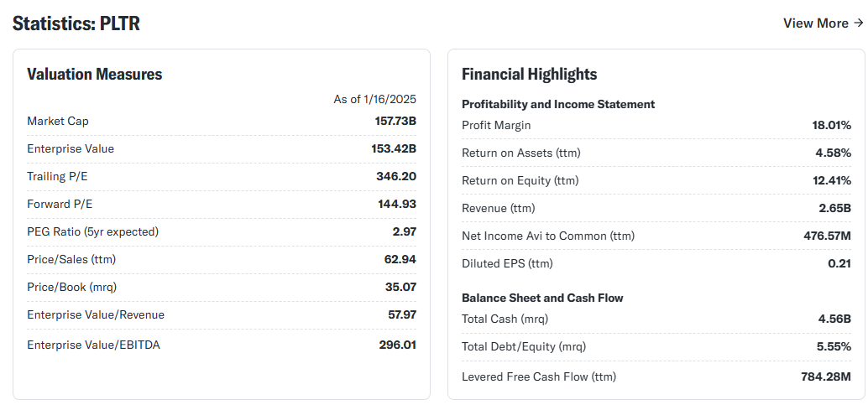Select the 18.01% profit margin value
Viewport: 868px width, 405px height.
(831, 126)
